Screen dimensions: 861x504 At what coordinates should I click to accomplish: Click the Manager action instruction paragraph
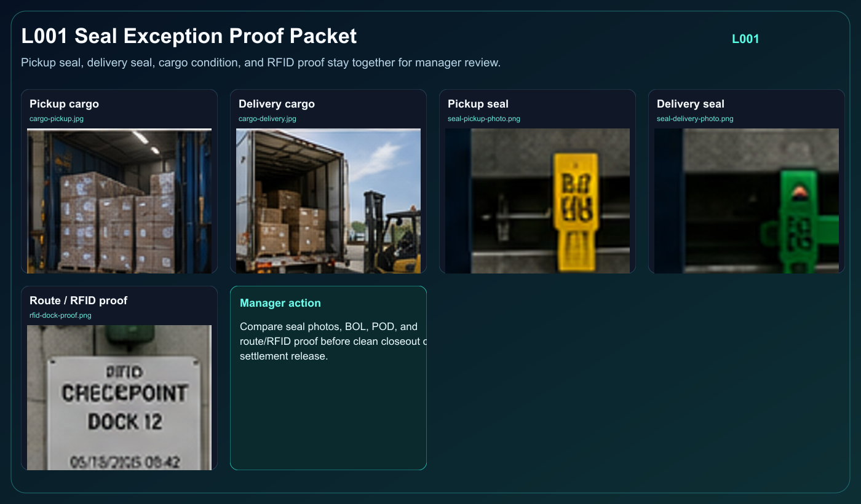coord(333,341)
